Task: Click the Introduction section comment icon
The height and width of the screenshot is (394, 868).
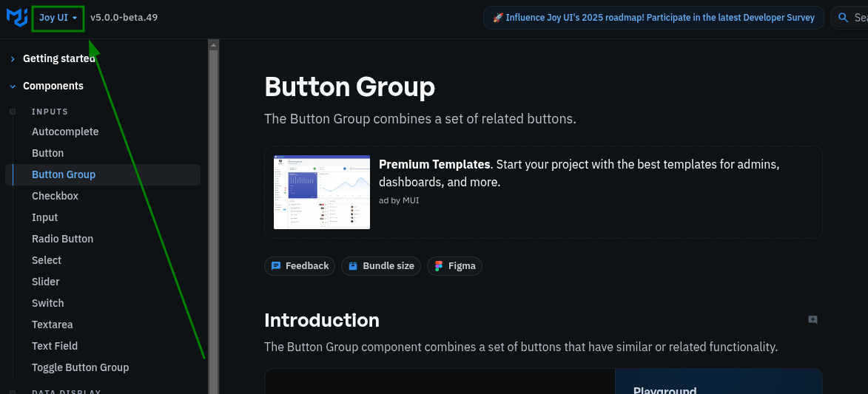Action: tap(813, 320)
